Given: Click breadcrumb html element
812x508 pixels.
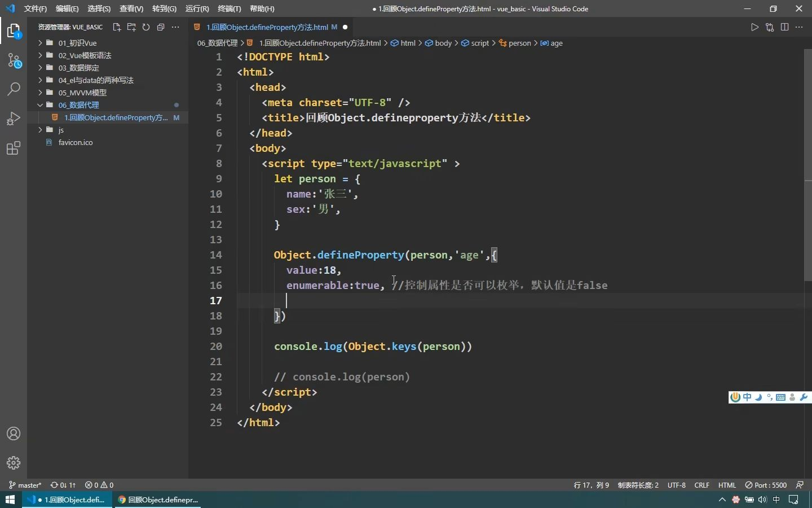Looking at the screenshot, I should [403, 43].
